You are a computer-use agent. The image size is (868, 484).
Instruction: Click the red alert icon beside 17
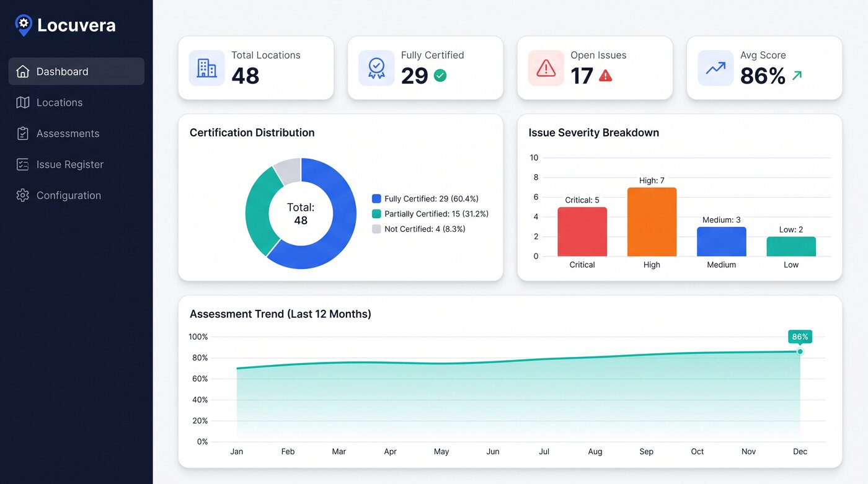[606, 76]
